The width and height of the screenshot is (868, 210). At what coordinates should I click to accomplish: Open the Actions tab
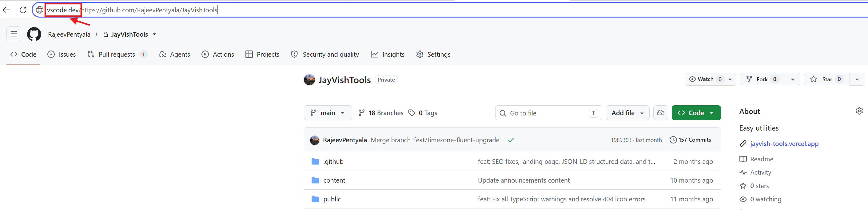[x=218, y=54]
